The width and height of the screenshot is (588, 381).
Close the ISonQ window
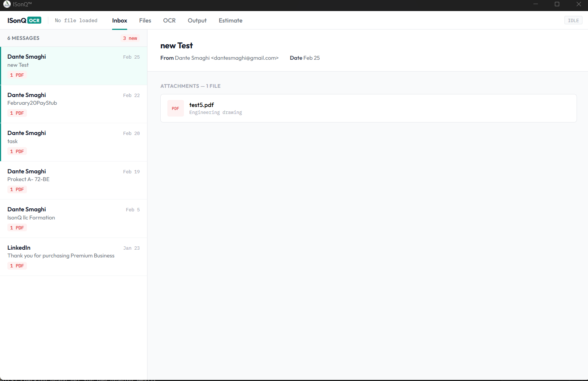tap(578, 4)
